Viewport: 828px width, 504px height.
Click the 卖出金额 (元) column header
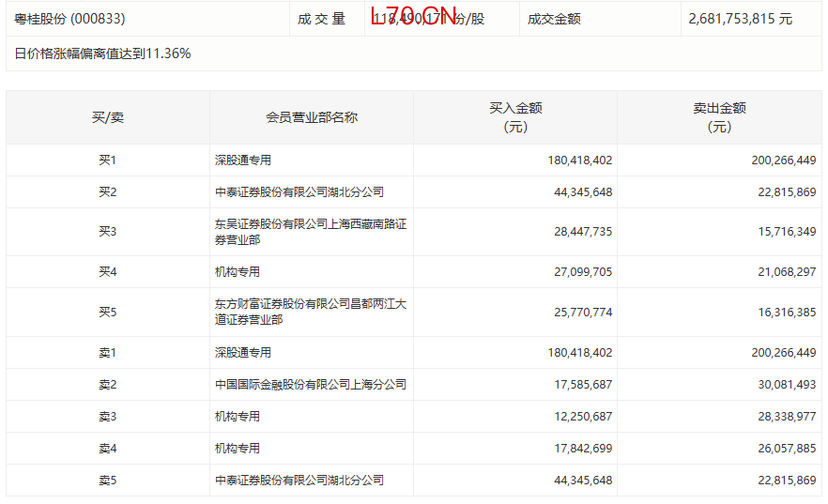[x=719, y=117]
